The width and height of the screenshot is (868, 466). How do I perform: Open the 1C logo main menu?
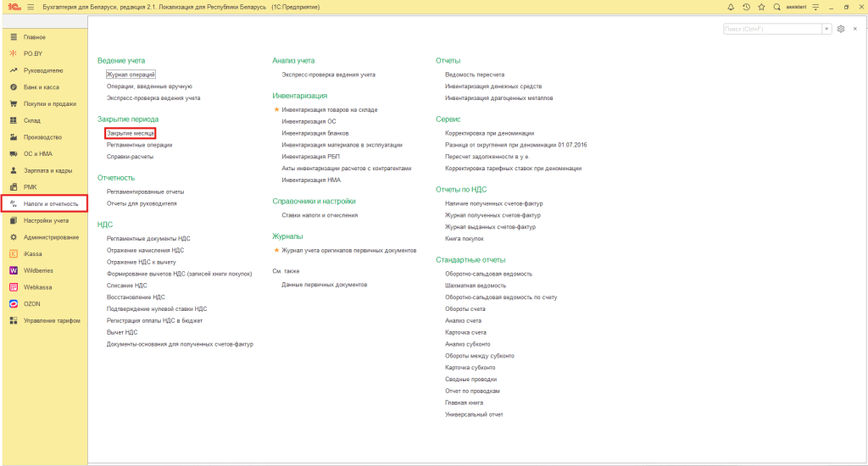click(x=14, y=7)
